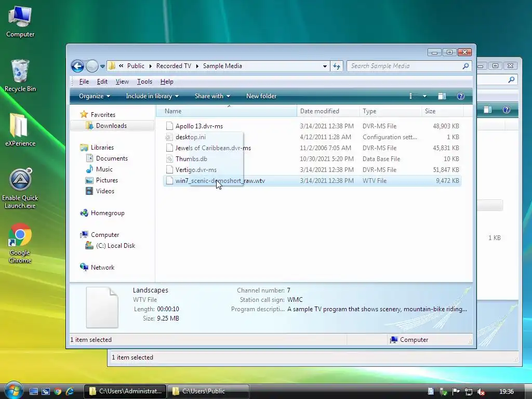Switch to C:\Users\Public taskbar button

coord(208,392)
